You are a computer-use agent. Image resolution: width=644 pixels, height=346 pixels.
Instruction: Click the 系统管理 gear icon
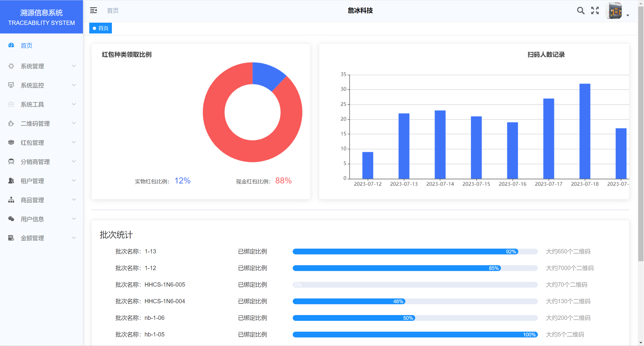(11, 66)
